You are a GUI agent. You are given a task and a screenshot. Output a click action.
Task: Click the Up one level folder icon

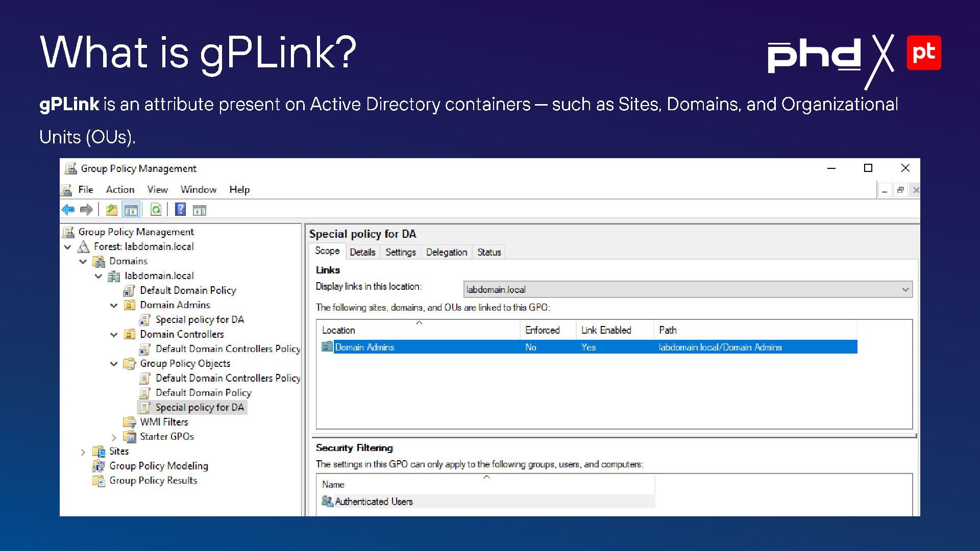pyautogui.click(x=111, y=210)
